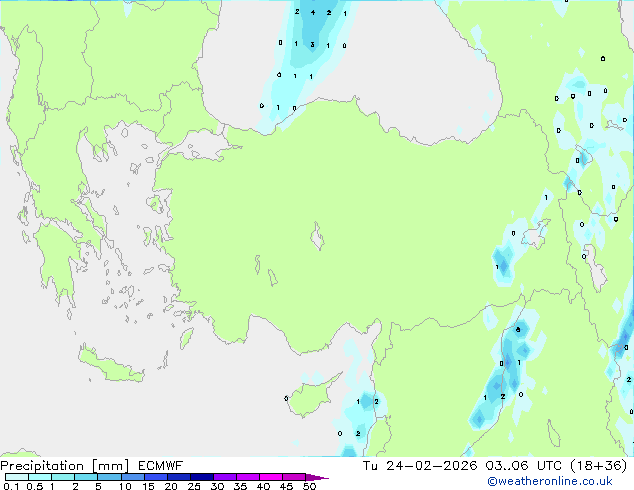Click the legend value label '25'
The image size is (634, 490).
tap(194, 486)
